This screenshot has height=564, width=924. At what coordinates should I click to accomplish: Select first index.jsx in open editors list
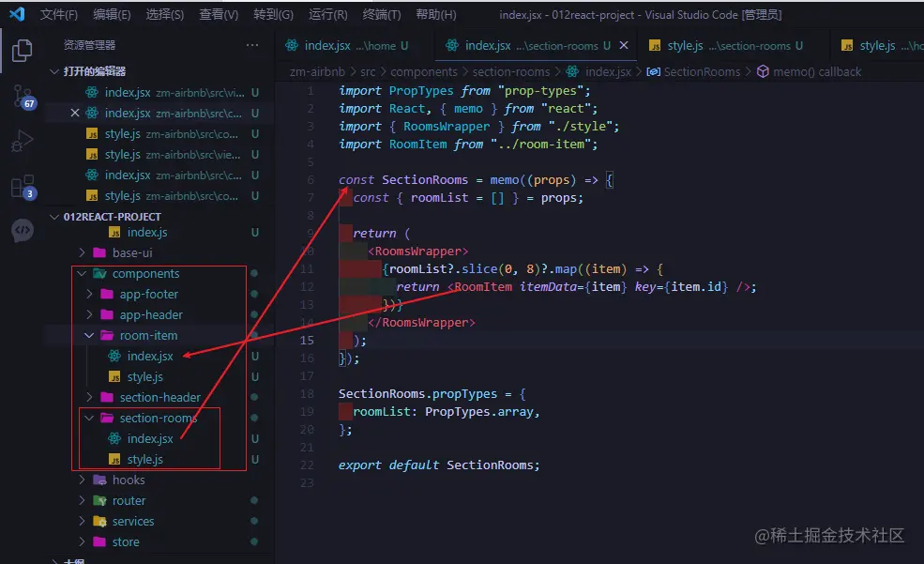click(159, 92)
